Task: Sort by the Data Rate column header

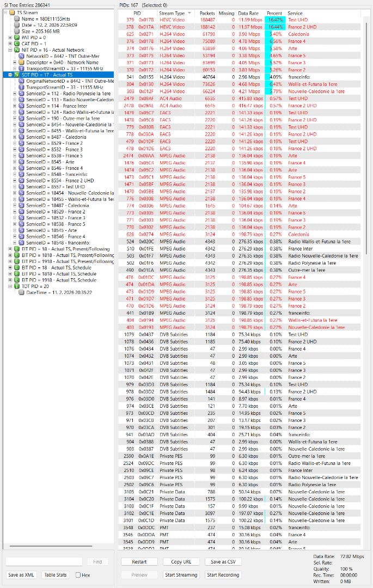Action: coord(248,13)
